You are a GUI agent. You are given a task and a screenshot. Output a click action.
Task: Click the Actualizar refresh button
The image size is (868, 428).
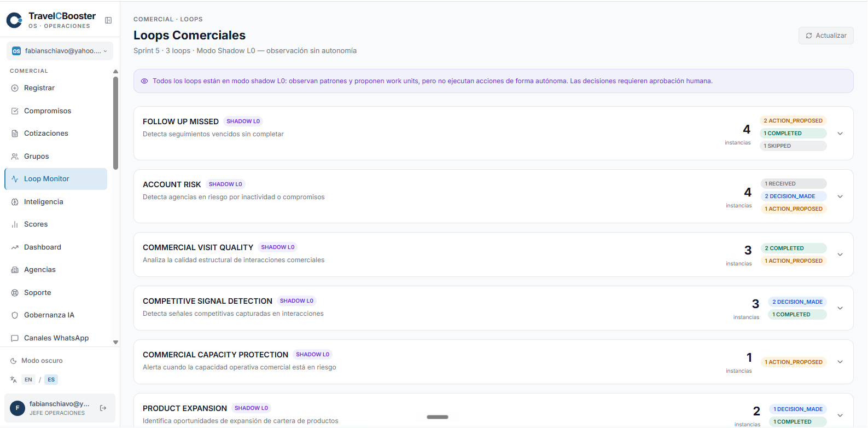(x=826, y=36)
